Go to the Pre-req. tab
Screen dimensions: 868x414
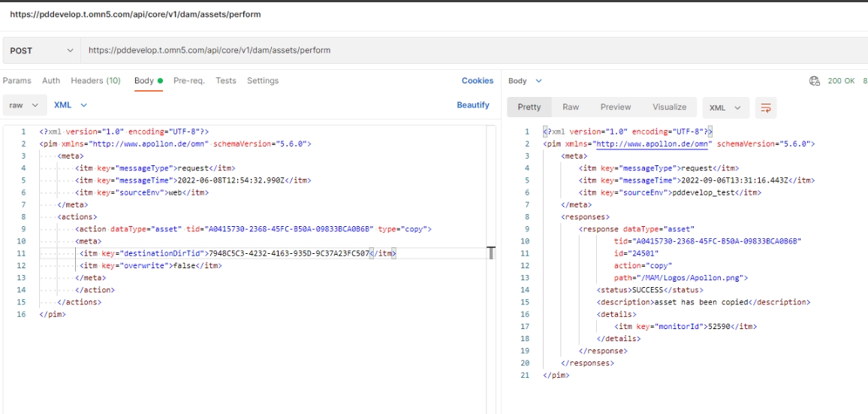tap(188, 80)
